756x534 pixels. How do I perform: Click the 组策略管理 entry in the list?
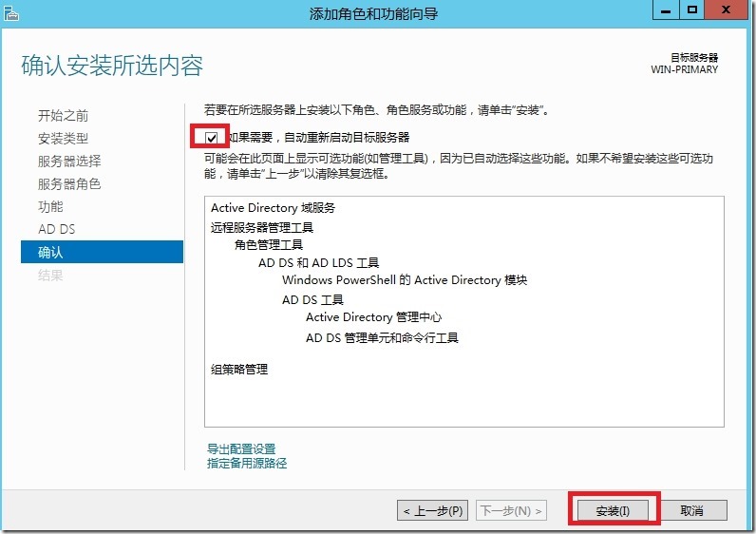[239, 370]
